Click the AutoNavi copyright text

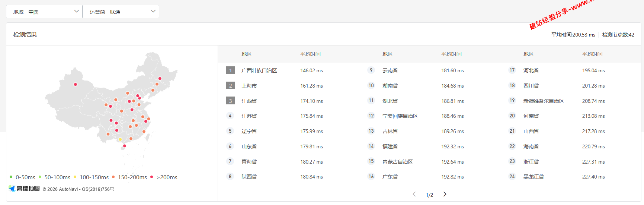tap(78, 189)
